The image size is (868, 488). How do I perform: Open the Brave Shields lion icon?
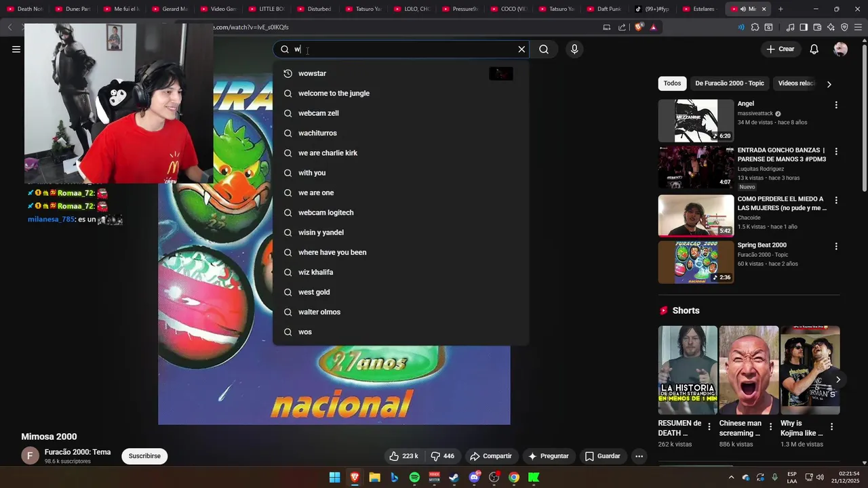639,27
